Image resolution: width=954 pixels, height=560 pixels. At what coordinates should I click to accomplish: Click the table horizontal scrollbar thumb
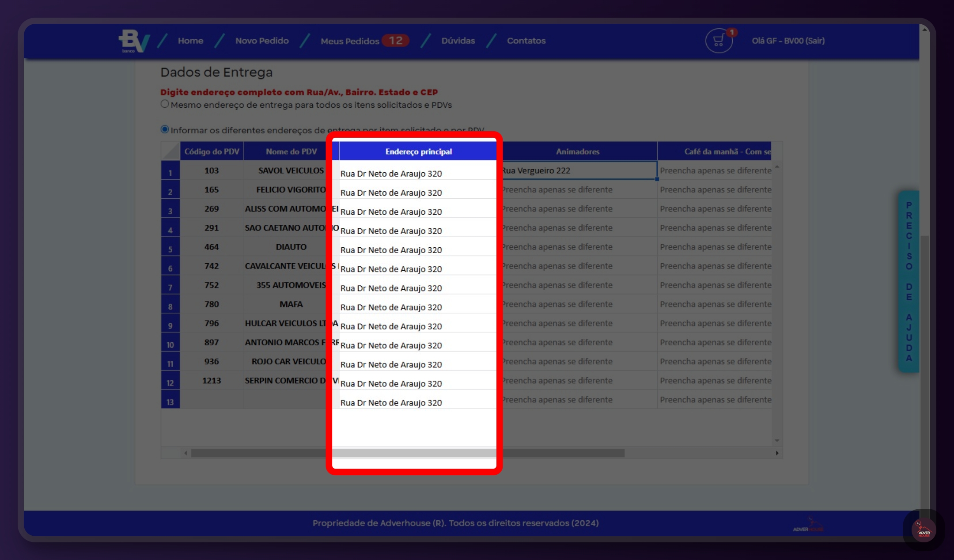pos(408,453)
